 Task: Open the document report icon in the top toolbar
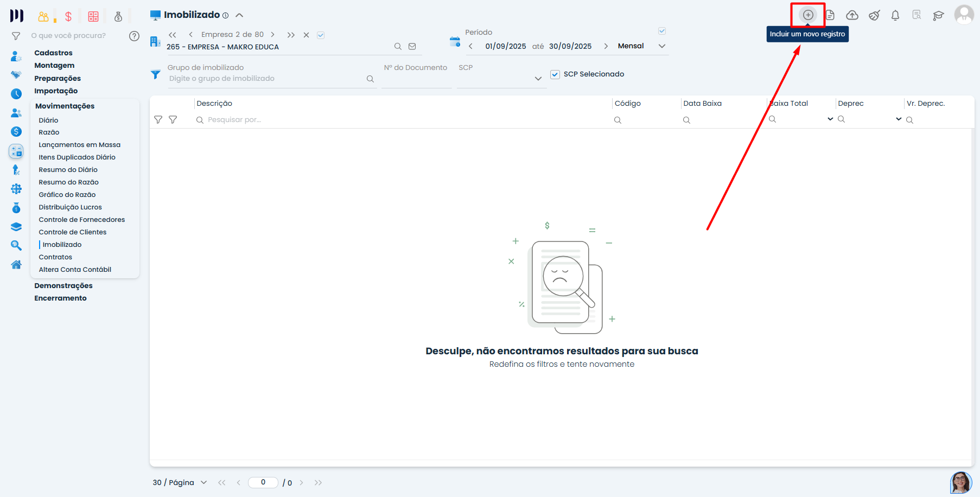[830, 15]
